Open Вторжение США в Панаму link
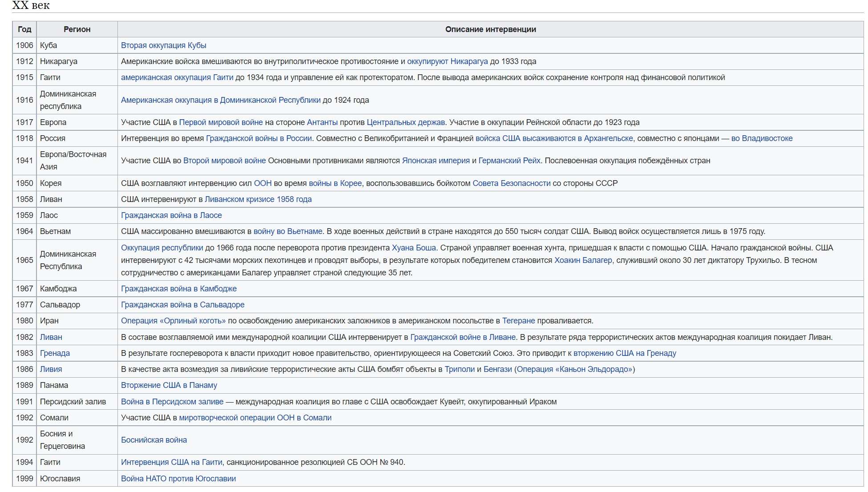The width and height of the screenshot is (868, 492). (169, 385)
